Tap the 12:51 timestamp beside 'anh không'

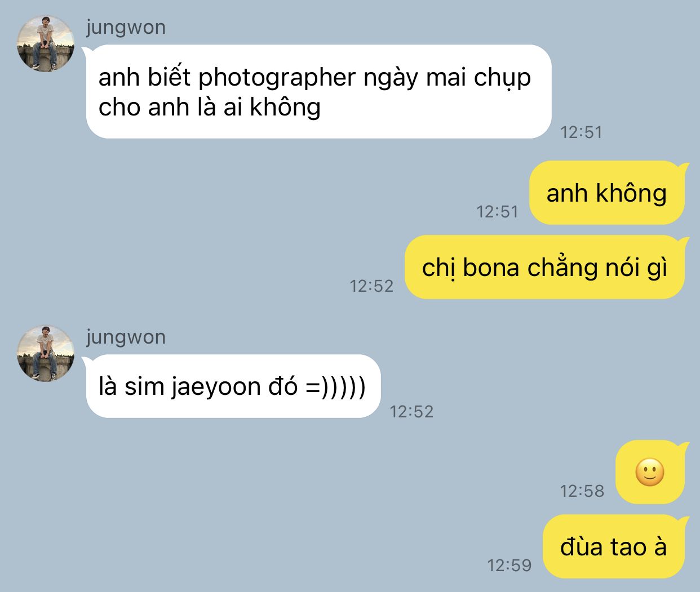pyautogui.click(x=497, y=212)
